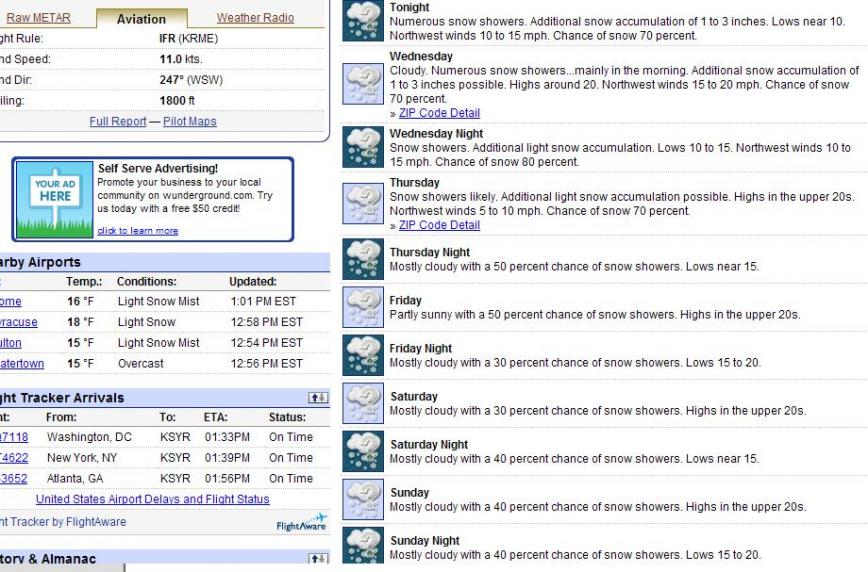Click the Tonight snow forecast icon

tap(363, 21)
